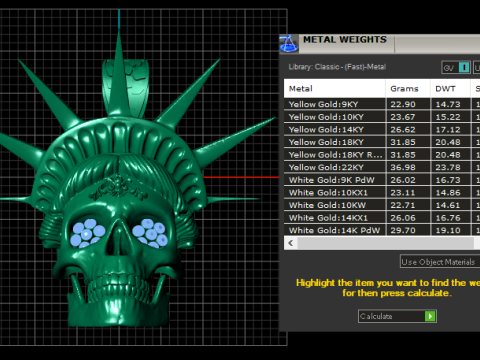Viewport: 480px width, 360px height.
Task: Click the 26.62 grams value
Action: (x=403, y=130)
